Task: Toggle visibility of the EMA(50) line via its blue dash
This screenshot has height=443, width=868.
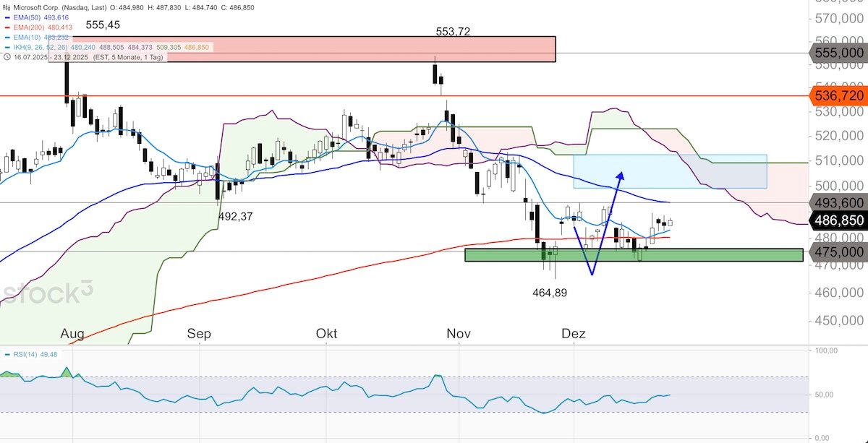Action: [7, 17]
